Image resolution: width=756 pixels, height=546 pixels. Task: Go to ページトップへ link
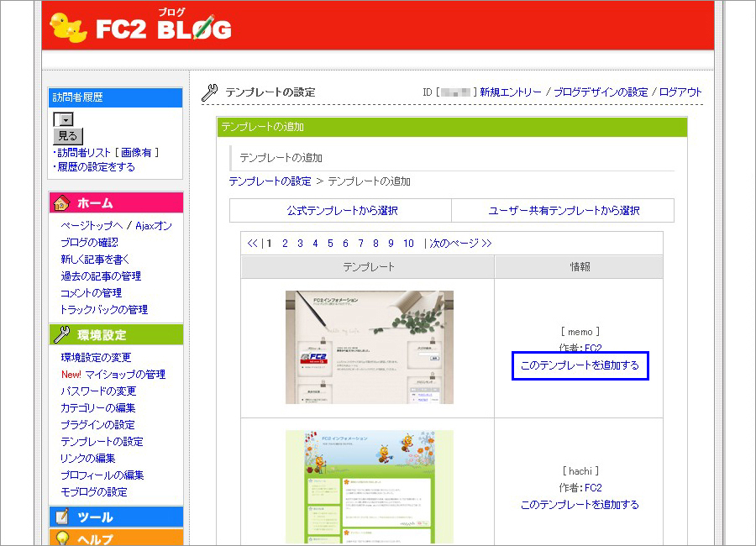[92, 226]
